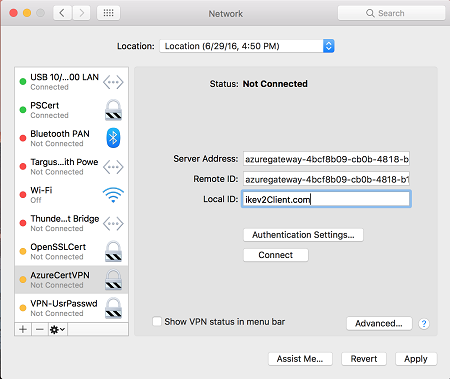Image resolution: width=450 pixels, height=379 pixels.
Task: Click the green status dot for USB LAN
Action: 23,81
